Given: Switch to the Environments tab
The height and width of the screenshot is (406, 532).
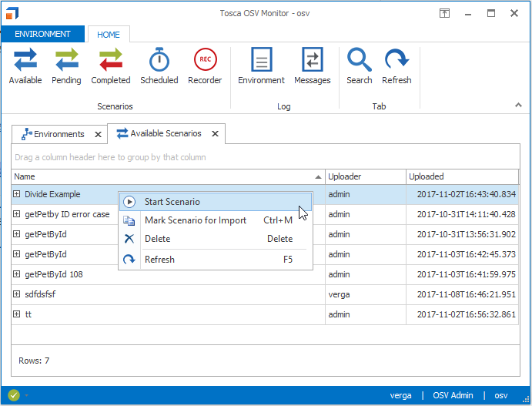Looking at the screenshot, I should point(59,134).
